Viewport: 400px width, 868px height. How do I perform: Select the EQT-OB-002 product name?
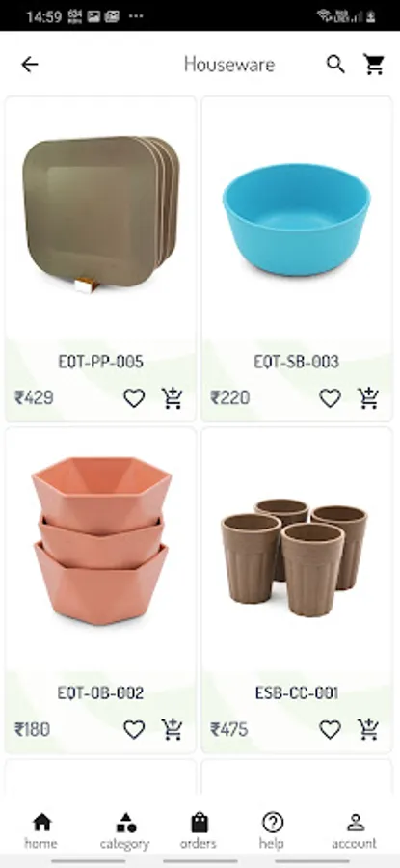(100, 692)
